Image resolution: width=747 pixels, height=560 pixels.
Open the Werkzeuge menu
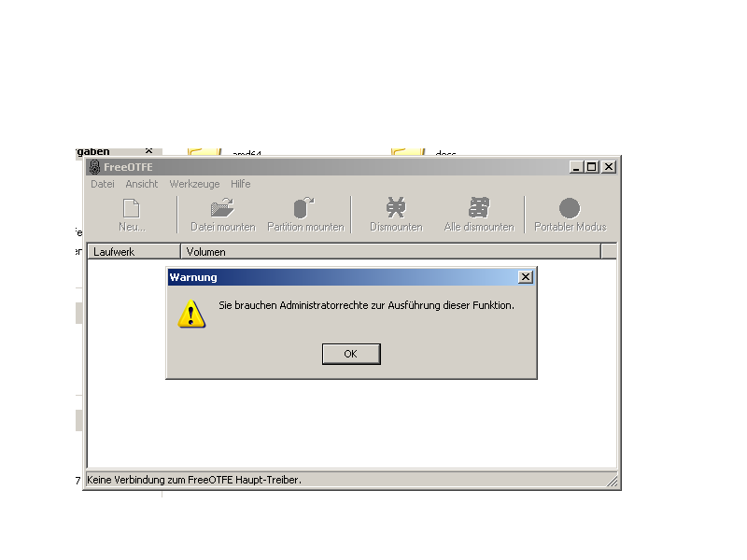pos(194,184)
